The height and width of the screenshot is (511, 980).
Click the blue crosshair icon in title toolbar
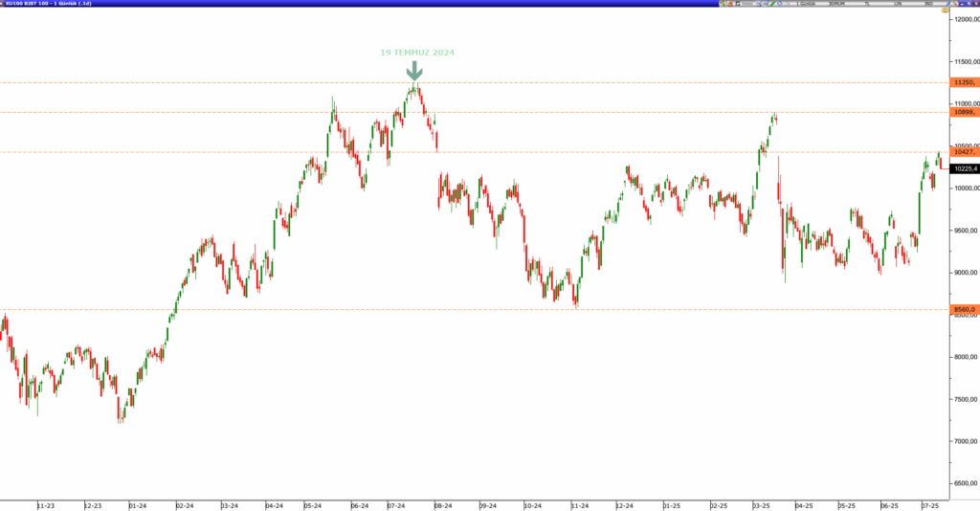(x=780, y=4)
